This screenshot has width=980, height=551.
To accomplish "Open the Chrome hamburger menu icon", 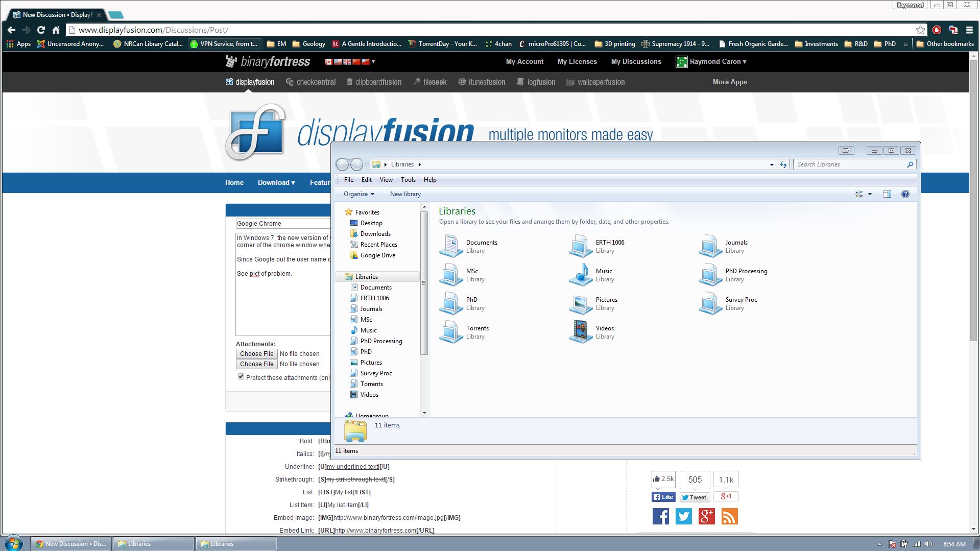I will click(x=969, y=30).
